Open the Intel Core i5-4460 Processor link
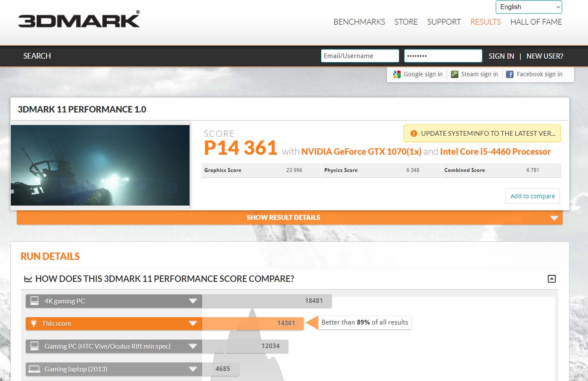The height and width of the screenshot is (381, 588). coord(495,152)
